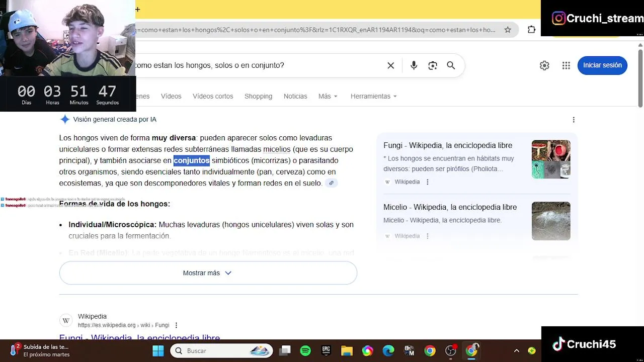The image size is (644, 362).
Task: Start a voice search with the microphone
Action: point(414,65)
